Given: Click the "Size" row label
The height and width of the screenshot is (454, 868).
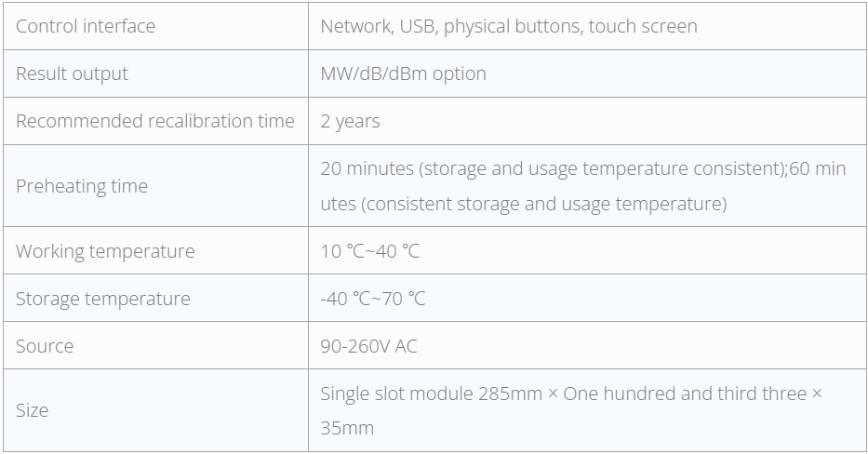Looking at the screenshot, I should 32,410.
